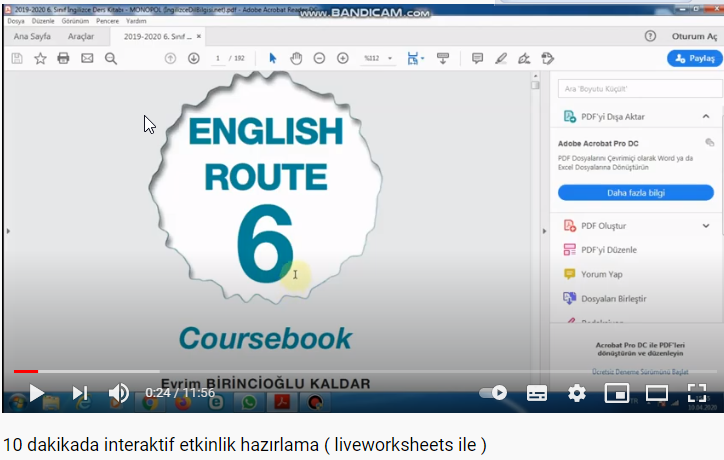Screen dimensions: 724x460
Task: Close the 2019-2020 6. Sınıf document tab
Action: [199, 36]
